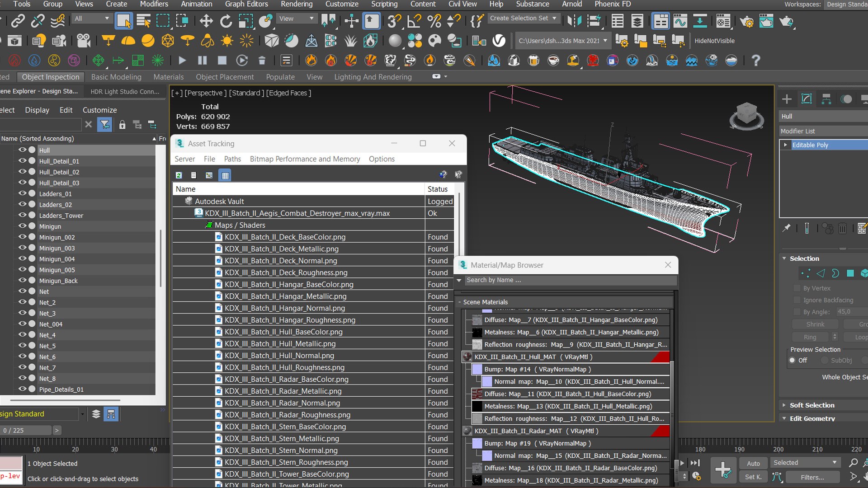Viewport: 868px width, 488px height.
Task: Open the View reference coordinate dropdown
Action: click(297, 19)
